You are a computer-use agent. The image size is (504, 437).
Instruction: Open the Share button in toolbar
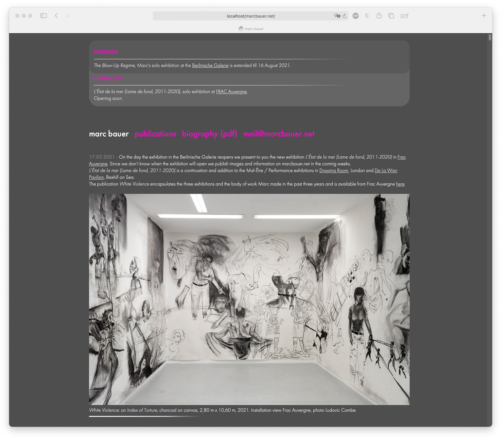pos(379,15)
